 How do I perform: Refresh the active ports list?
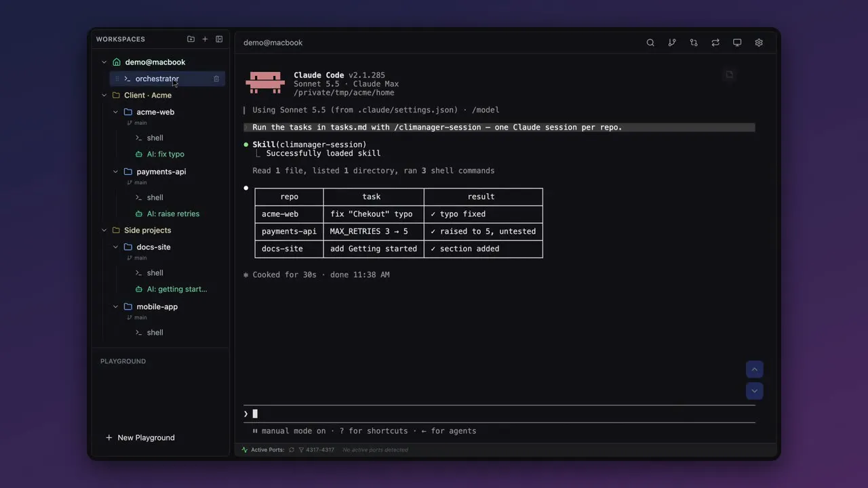292,450
